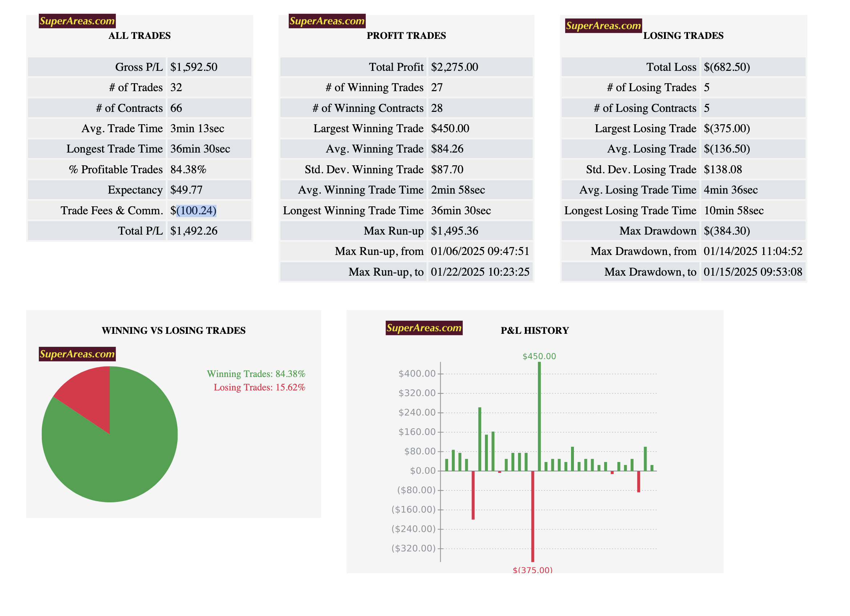Click Longest Losing Trade Time 10min 58sec
The image size is (850, 616).
(733, 211)
